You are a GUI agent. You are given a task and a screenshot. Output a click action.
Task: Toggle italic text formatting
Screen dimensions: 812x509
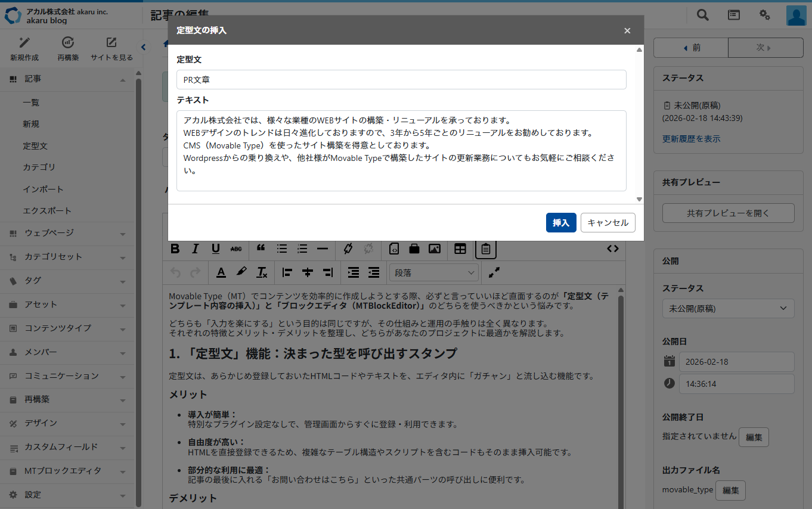coord(195,249)
